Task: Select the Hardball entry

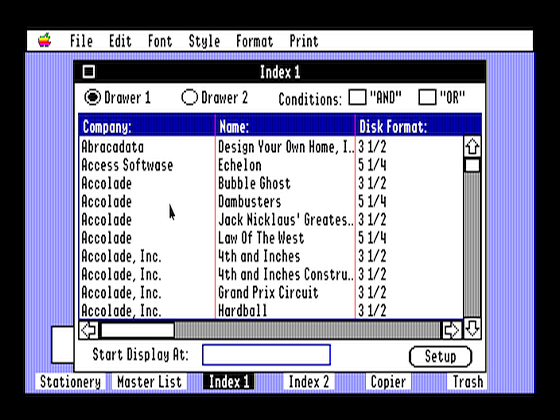Action: [242, 311]
